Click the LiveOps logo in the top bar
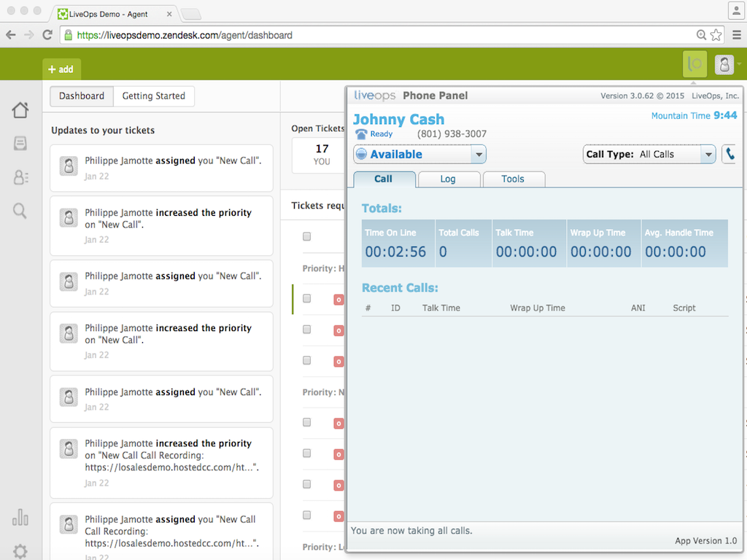 point(694,64)
